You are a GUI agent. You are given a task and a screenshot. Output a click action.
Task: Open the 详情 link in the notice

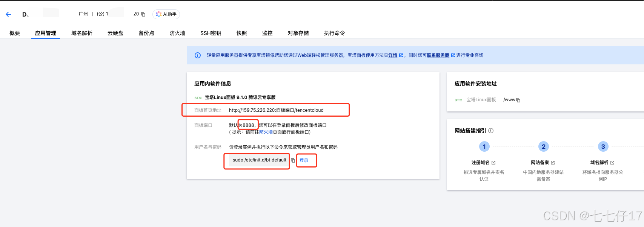[393, 55]
